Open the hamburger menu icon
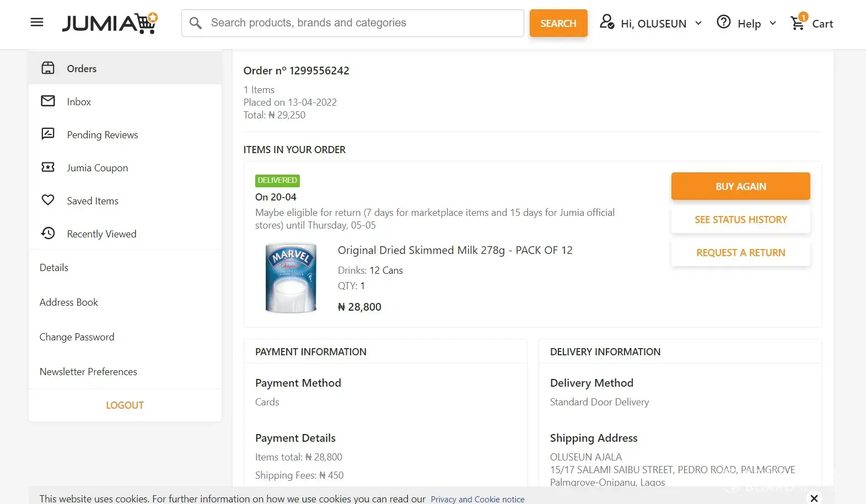 coord(37,23)
